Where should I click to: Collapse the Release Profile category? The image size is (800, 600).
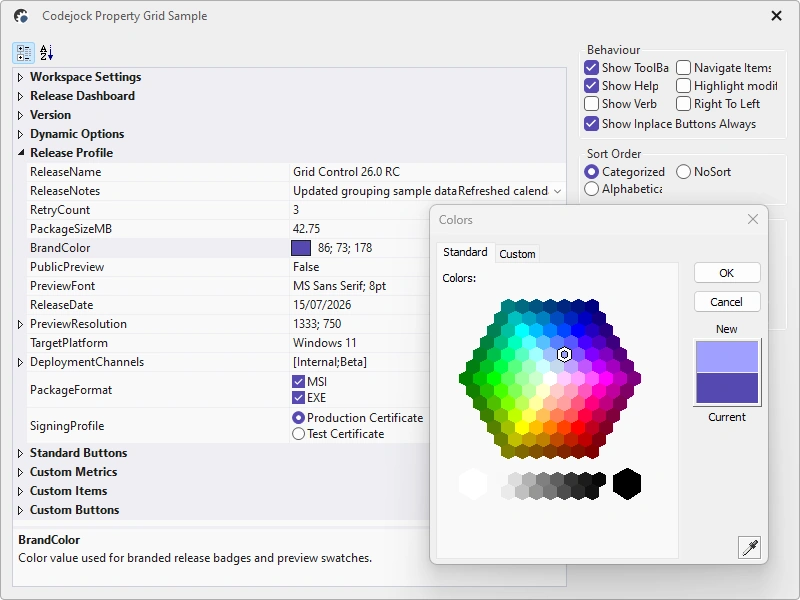point(20,153)
